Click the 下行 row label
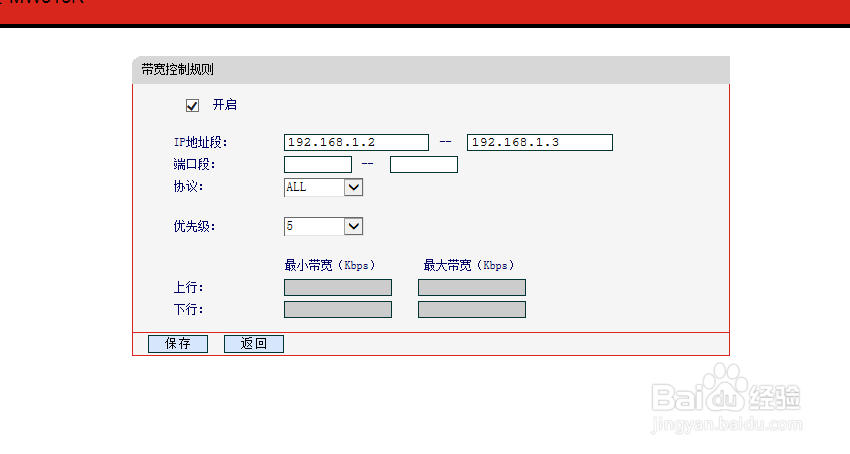 pyautogui.click(x=188, y=310)
